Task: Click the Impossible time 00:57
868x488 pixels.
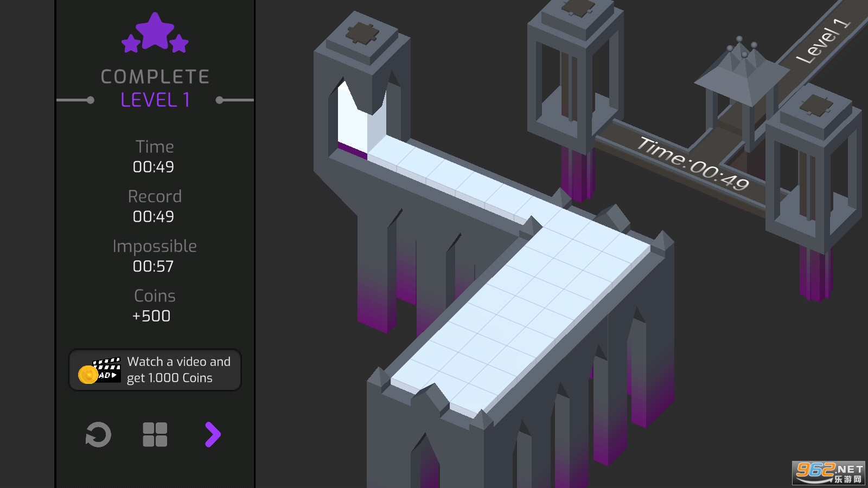Action: pos(154,266)
